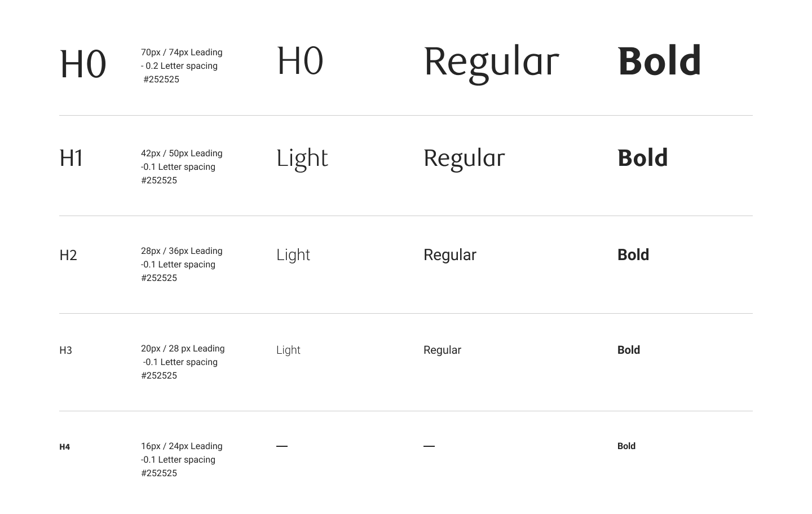
Task: Click the H4 row Bold sample
Action: (x=626, y=446)
